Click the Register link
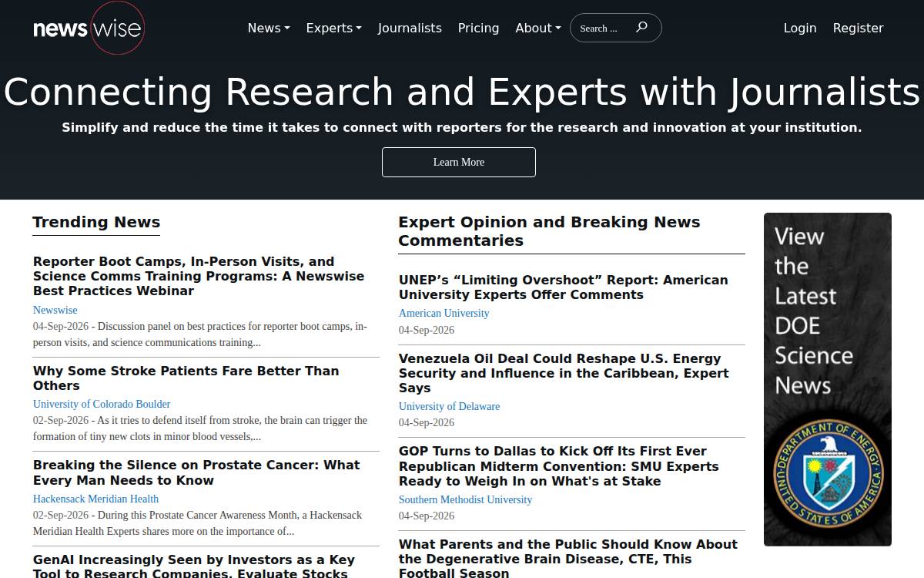This screenshot has height=578, width=924. pos(858,28)
